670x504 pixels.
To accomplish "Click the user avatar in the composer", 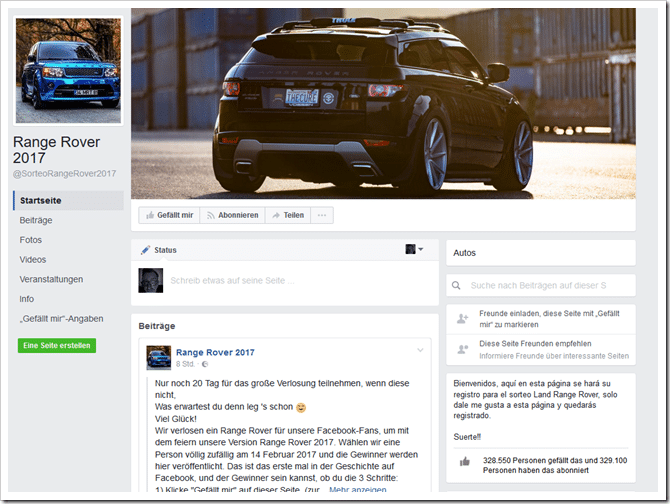I will [151, 281].
